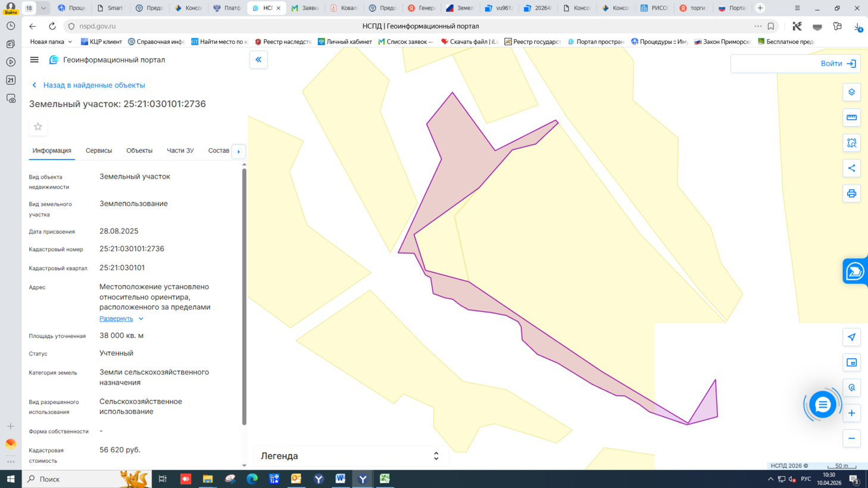Screen dimensions: 868x488
Task: Activate the area selection search tool
Action: (851, 143)
